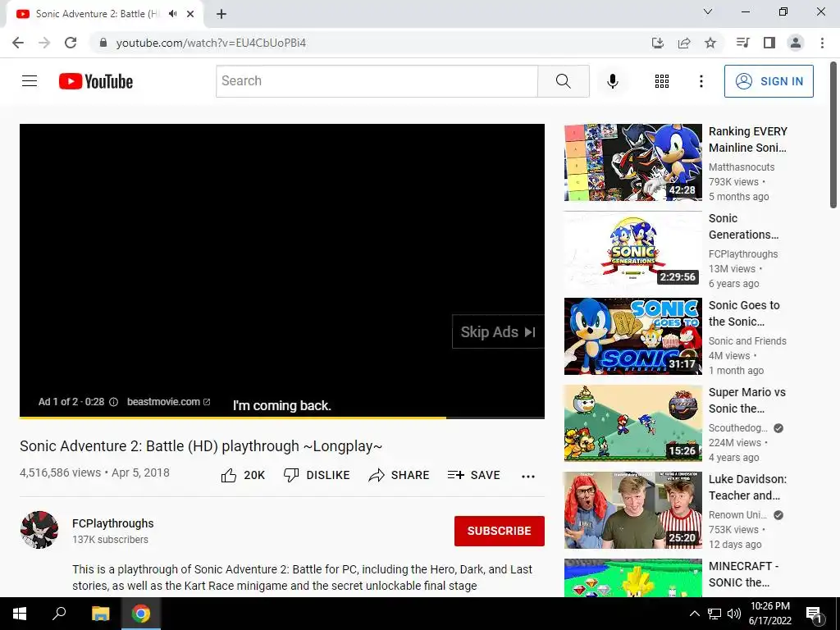840x630 pixels.
Task: Save video to a playlist
Action: point(473,475)
